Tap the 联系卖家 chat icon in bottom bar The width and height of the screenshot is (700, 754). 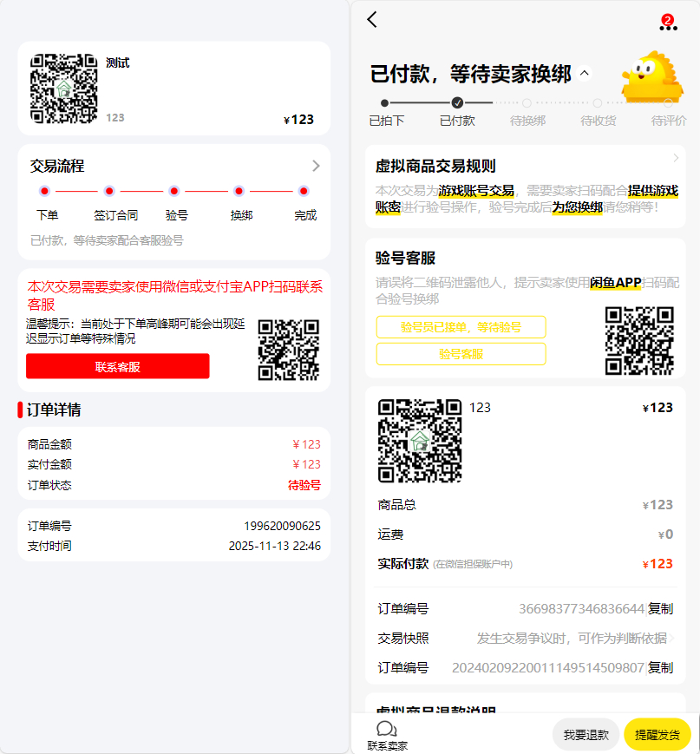tap(384, 731)
